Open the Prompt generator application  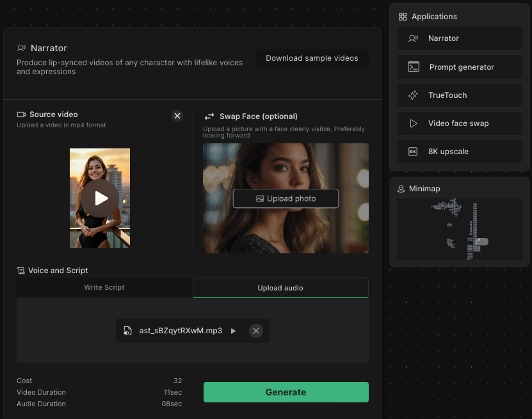tap(460, 67)
